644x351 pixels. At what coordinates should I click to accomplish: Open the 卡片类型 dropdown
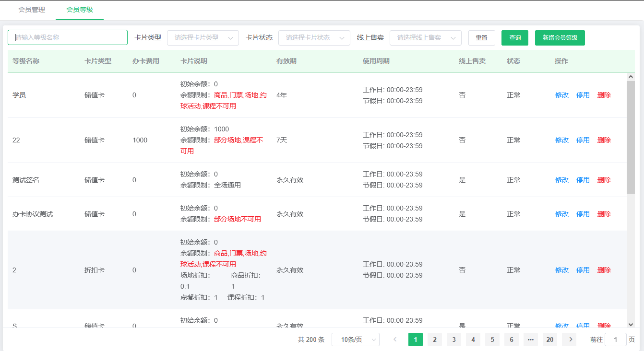[203, 38]
